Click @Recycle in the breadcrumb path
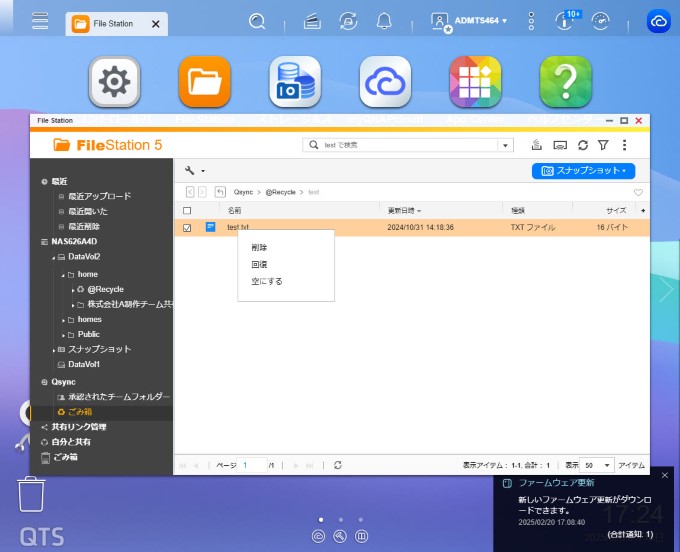Image resolution: width=680 pixels, height=552 pixels. 280,192
